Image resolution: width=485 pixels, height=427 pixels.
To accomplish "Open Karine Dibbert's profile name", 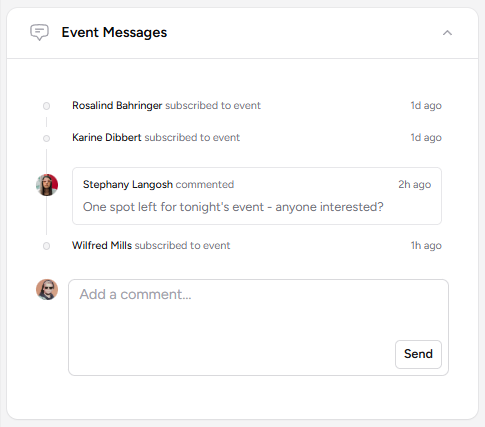I will (107, 137).
